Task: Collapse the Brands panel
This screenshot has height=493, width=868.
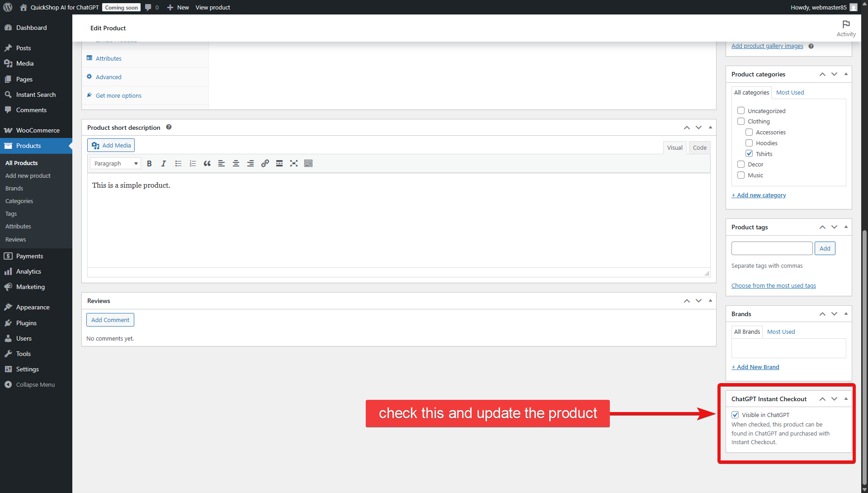Action: click(846, 313)
